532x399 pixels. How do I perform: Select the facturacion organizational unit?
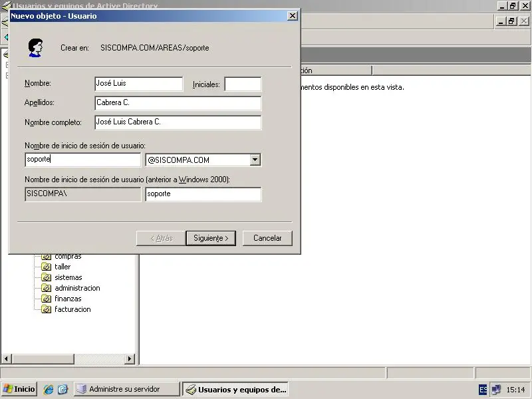coord(72,309)
